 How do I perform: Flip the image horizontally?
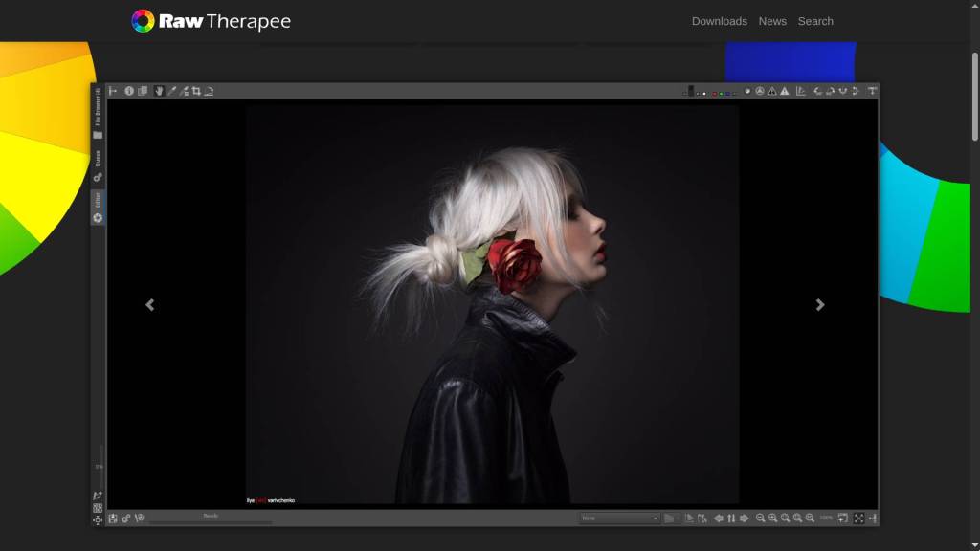[842, 91]
